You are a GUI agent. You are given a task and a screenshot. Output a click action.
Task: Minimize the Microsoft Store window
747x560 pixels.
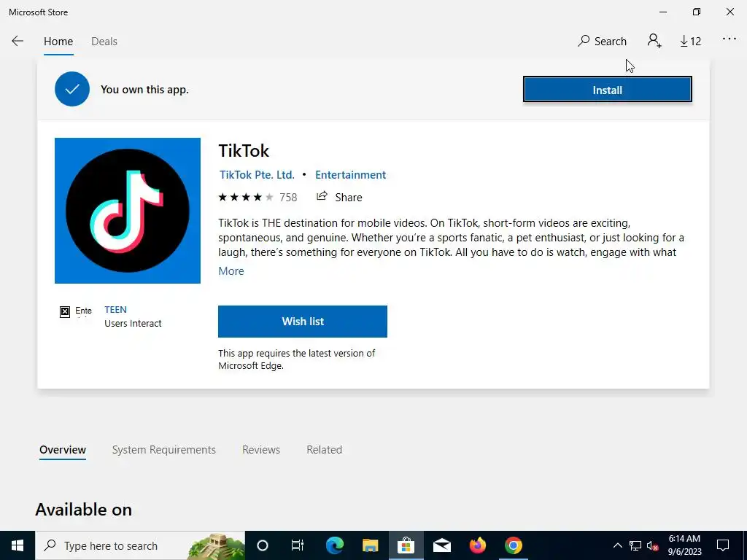pos(663,12)
